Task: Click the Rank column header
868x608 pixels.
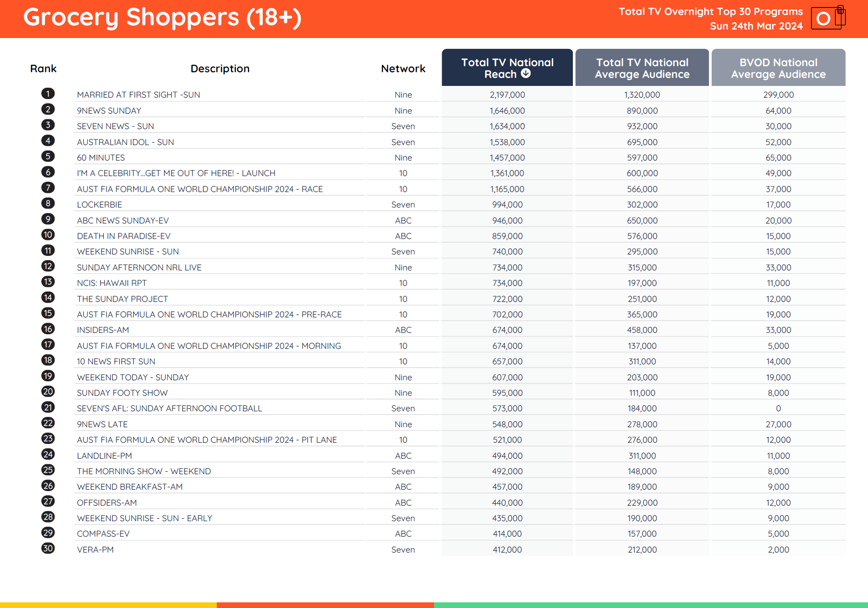Action: tap(43, 69)
